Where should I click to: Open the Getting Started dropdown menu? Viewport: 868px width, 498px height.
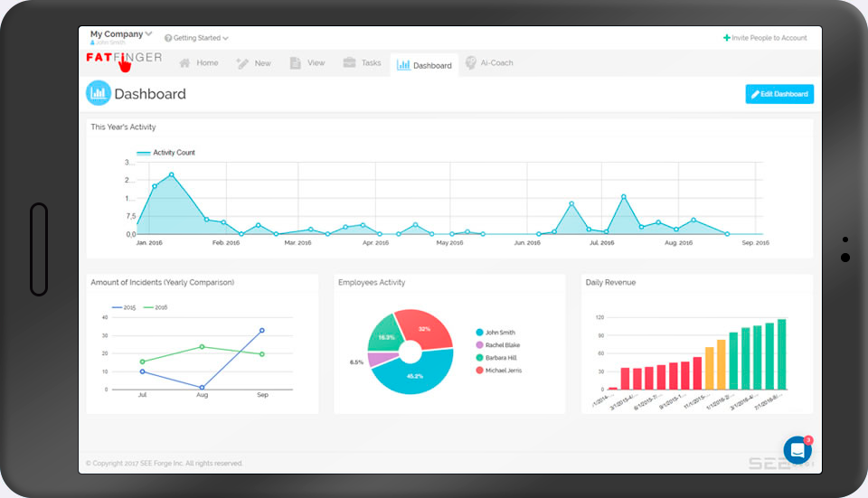coord(196,38)
